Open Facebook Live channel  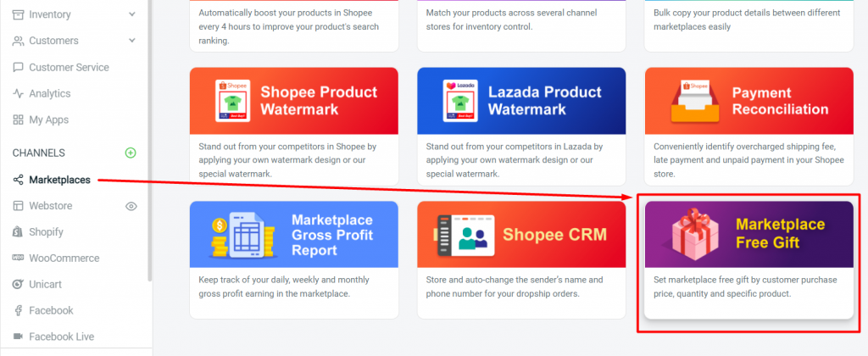pos(61,337)
